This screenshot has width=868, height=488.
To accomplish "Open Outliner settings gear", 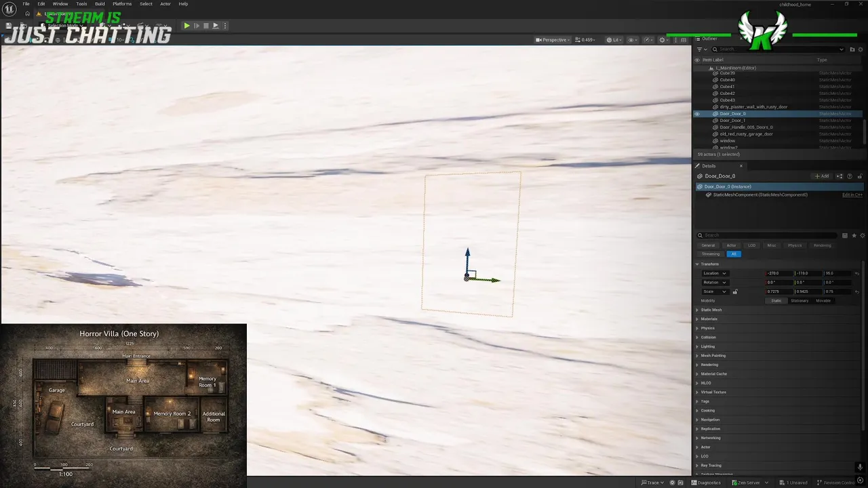I will coord(861,49).
